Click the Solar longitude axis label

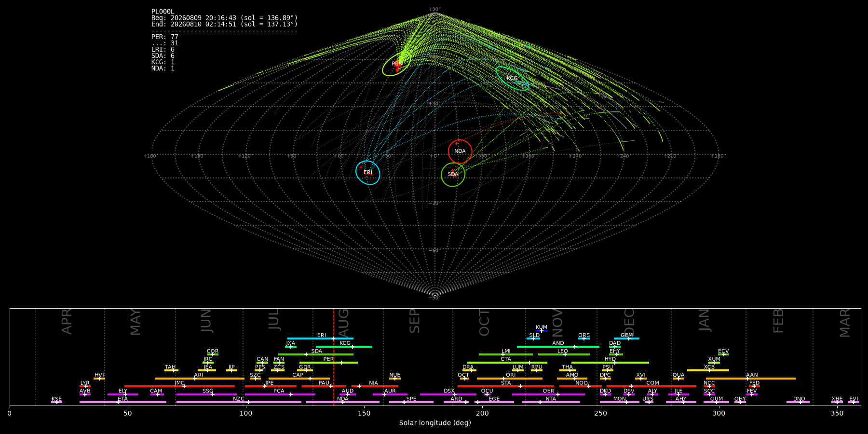click(435, 423)
